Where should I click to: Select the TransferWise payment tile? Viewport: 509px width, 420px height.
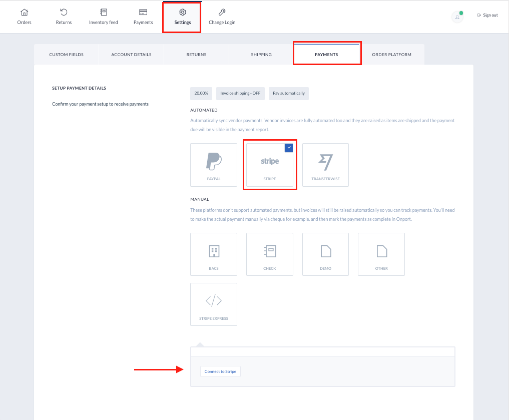coord(326,165)
